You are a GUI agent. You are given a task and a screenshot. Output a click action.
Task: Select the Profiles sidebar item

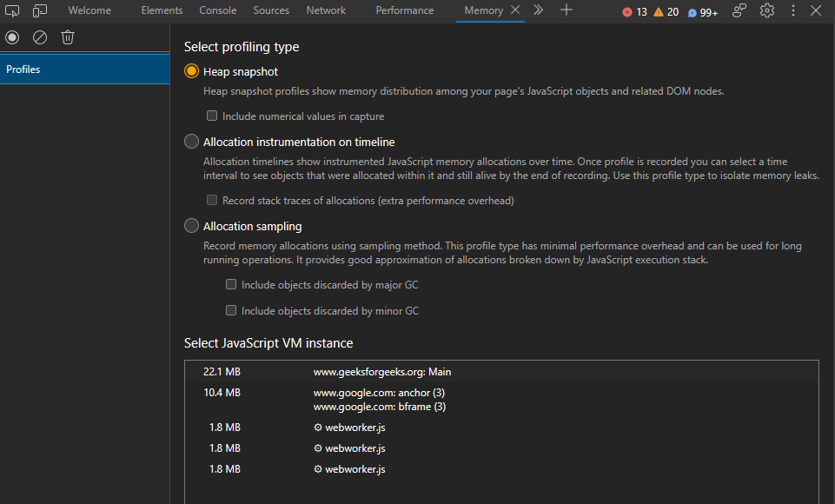84,70
